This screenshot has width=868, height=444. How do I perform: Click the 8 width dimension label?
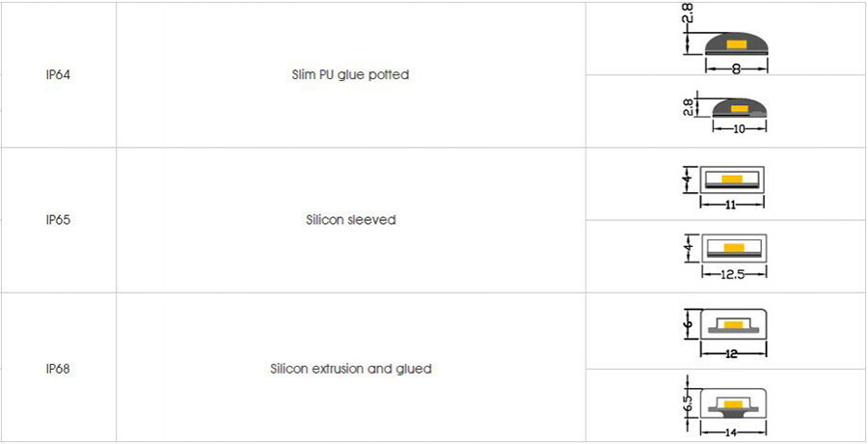coord(736,69)
